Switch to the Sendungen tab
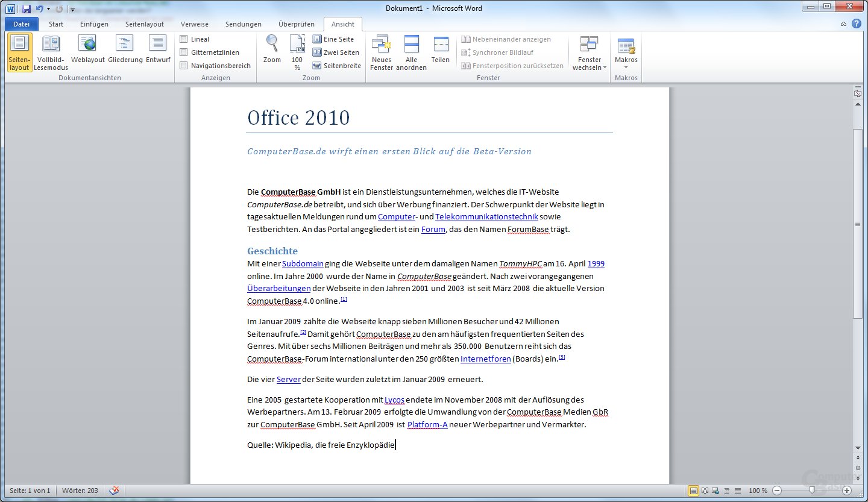The height and width of the screenshot is (502, 868). click(x=244, y=24)
